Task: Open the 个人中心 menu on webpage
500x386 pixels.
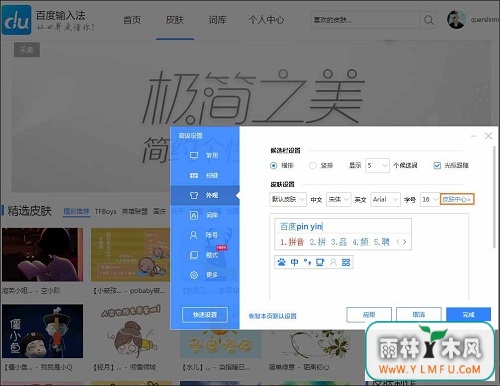Action: coord(266,20)
